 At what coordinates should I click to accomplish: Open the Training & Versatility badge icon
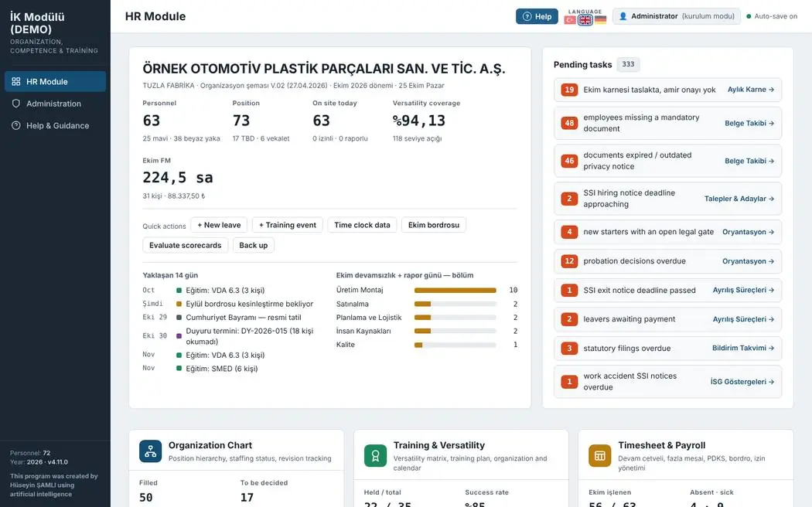pyautogui.click(x=375, y=455)
